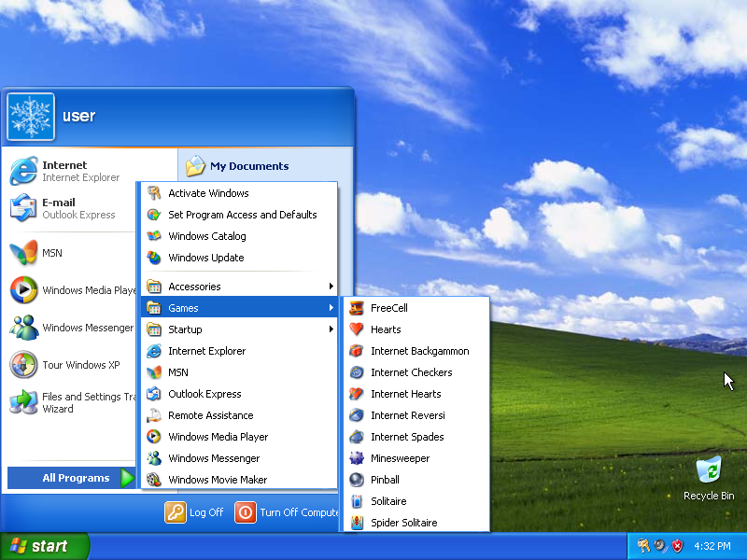
Task: Select Remote Assistance in programs menu
Action: (210, 415)
